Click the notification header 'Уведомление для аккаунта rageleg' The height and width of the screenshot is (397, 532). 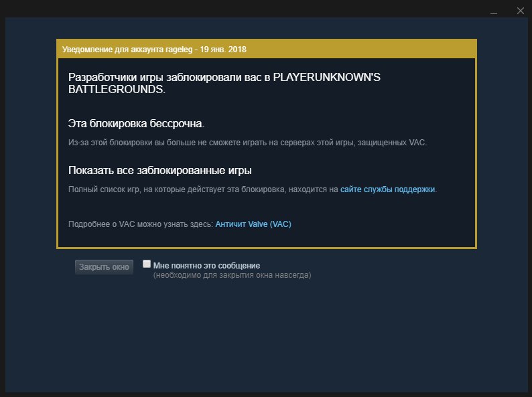pyautogui.click(x=127, y=49)
